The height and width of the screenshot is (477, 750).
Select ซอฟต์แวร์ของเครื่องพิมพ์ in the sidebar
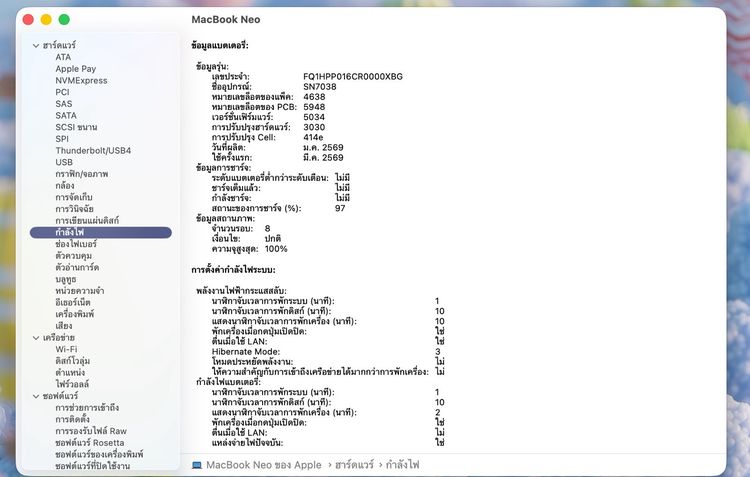pos(99,455)
